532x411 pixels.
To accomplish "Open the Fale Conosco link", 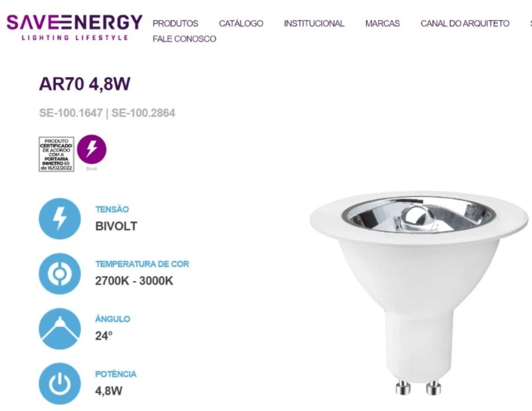I will pos(184,39).
